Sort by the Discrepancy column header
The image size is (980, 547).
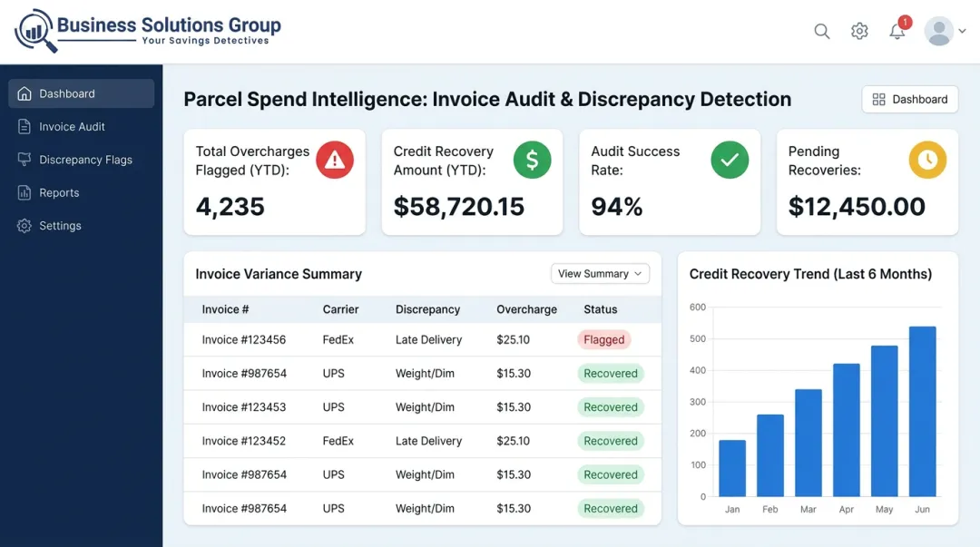pyautogui.click(x=427, y=309)
